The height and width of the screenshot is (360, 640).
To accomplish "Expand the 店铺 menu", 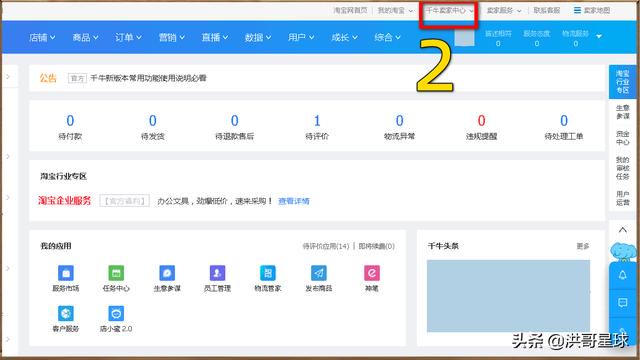I will click(x=42, y=37).
